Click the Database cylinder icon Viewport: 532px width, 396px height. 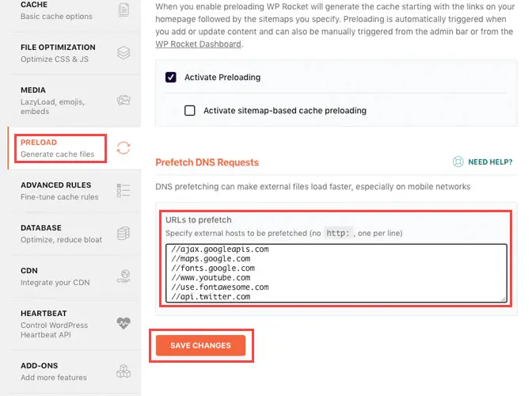coord(123,234)
